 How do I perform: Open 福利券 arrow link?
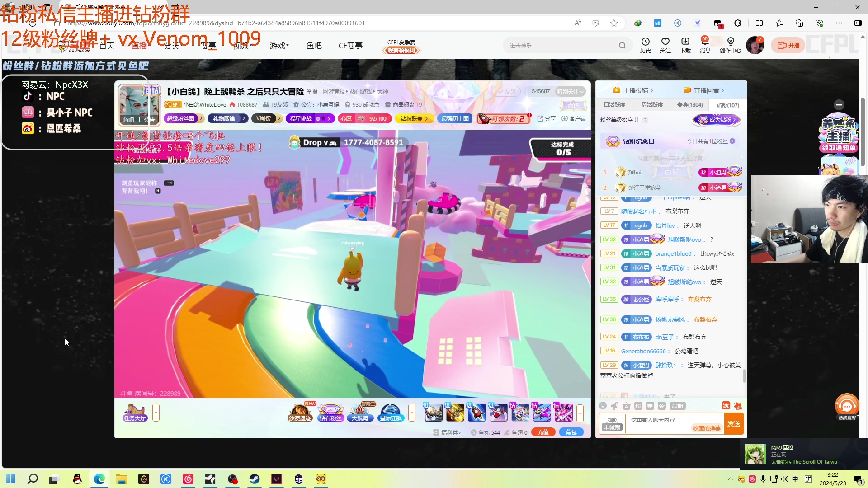point(447,432)
